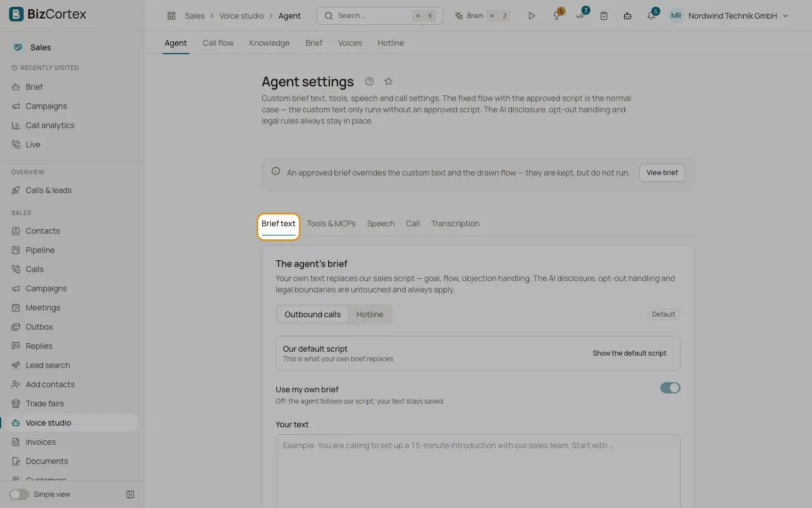Open the apps grid icon in breadcrumb
812x508 pixels.
pos(171,16)
